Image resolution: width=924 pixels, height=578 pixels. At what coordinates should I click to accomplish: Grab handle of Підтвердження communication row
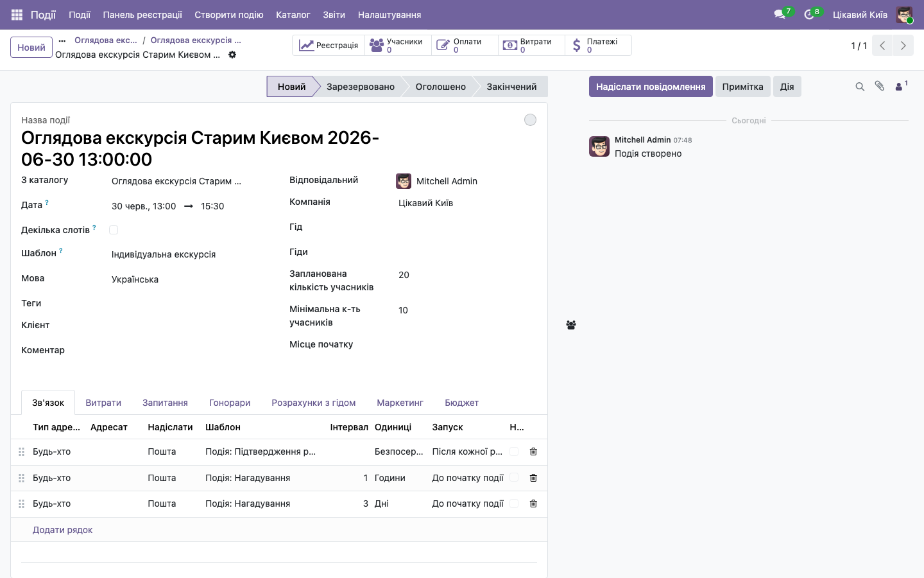(21, 452)
